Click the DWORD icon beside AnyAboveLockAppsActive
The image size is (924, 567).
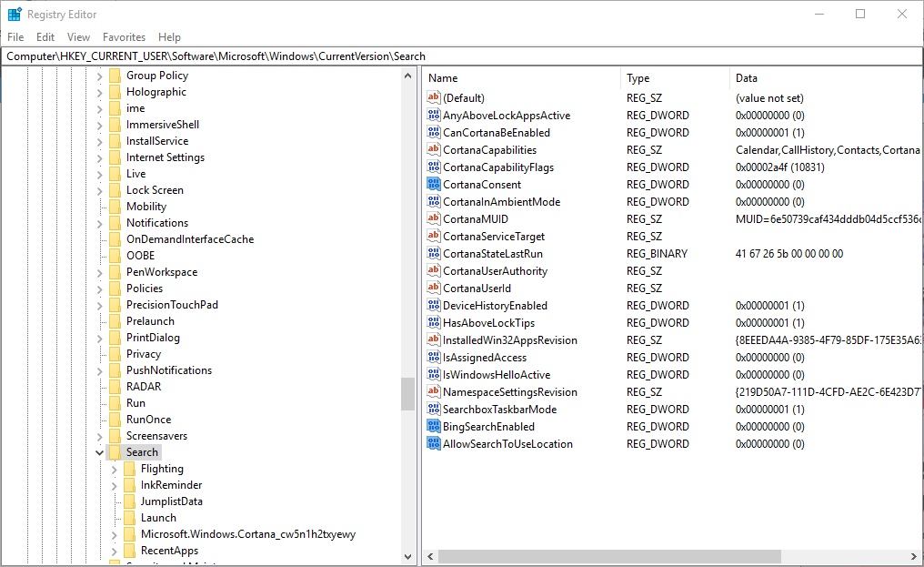click(434, 115)
